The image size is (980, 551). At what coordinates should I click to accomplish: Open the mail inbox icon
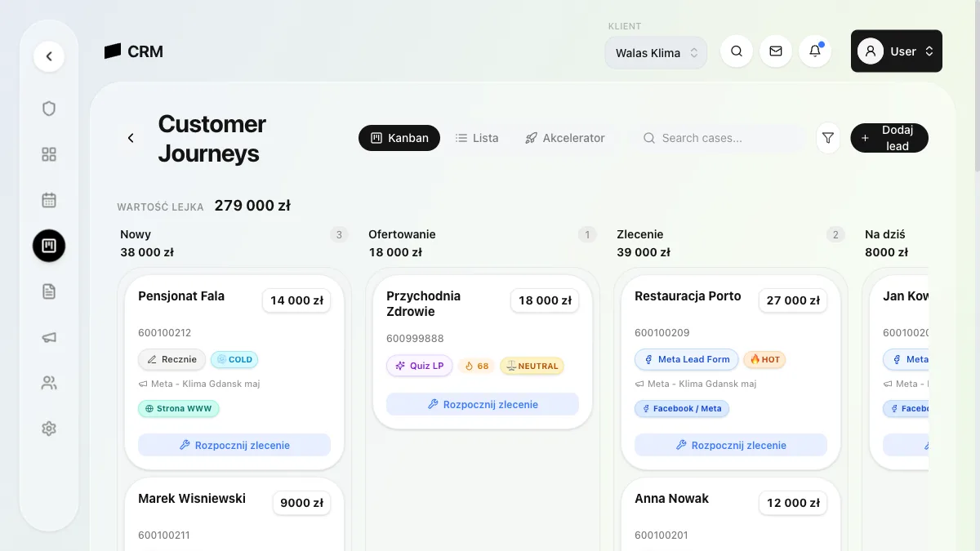[x=776, y=51]
